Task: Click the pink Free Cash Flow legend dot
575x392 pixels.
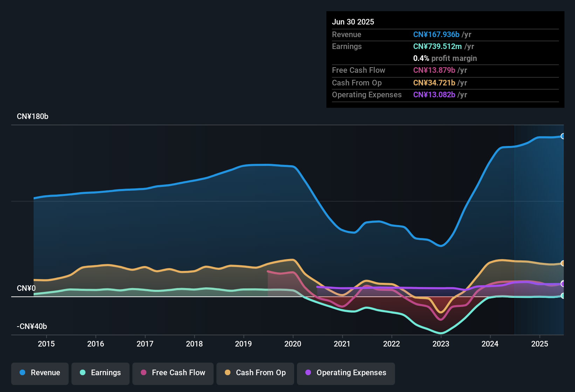Action: [x=143, y=373]
